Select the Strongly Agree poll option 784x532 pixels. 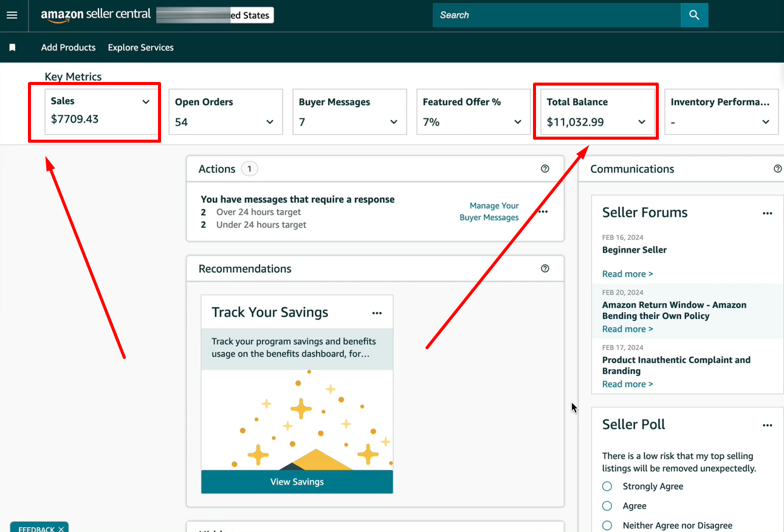[607, 486]
